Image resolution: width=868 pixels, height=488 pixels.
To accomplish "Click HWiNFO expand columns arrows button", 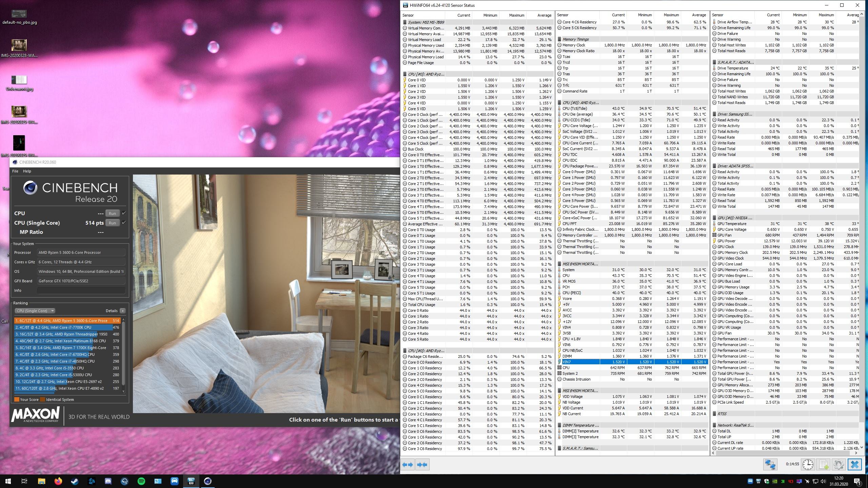I will (408, 465).
